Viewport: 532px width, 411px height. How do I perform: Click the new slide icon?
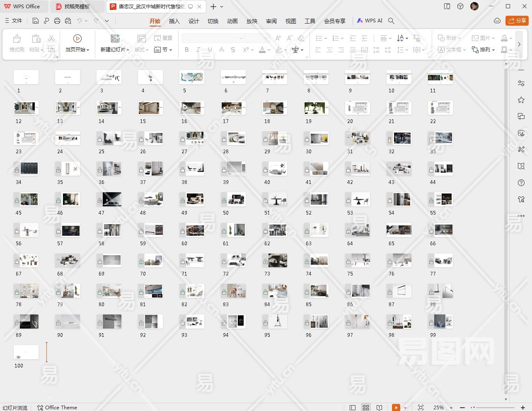[115, 39]
